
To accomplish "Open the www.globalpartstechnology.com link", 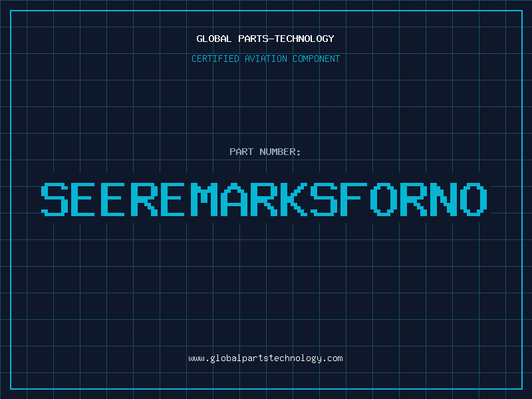I will pyautogui.click(x=265, y=358).
